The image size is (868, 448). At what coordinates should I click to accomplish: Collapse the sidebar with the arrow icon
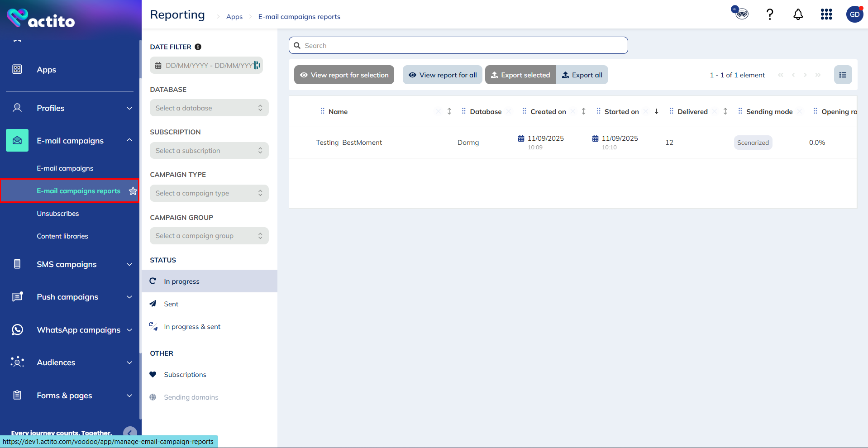(130, 433)
